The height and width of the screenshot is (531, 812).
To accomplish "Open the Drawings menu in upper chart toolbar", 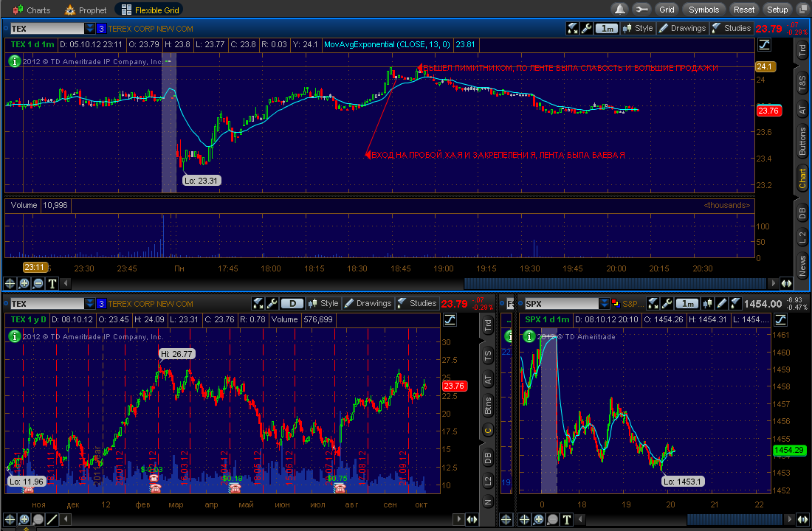I will point(683,29).
